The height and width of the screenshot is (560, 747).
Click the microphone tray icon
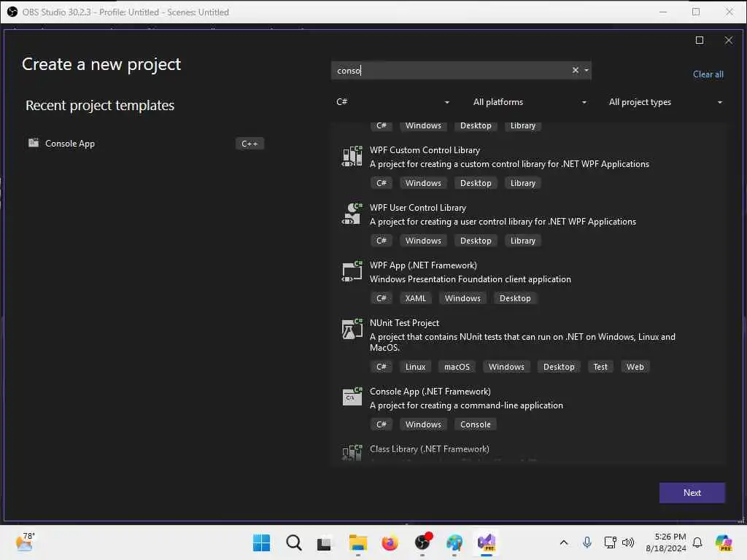click(x=587, y=542)
